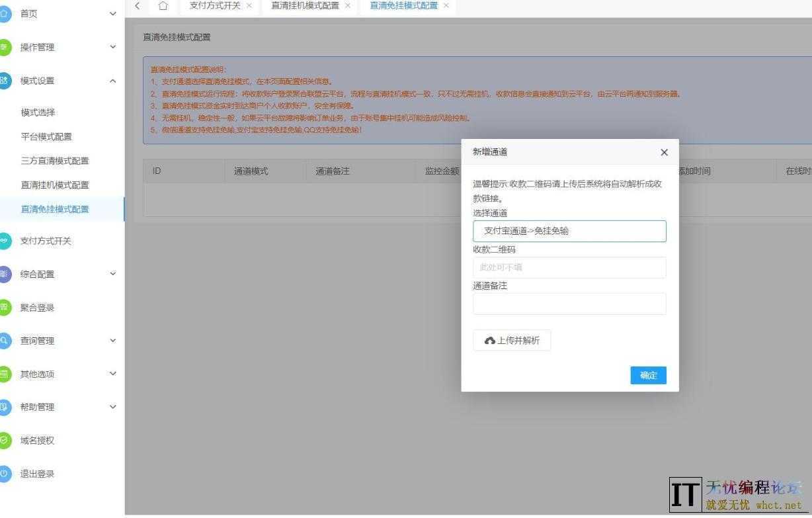Viewport: 812px width, 518px height.
Task: Click the 综合配置 sidebar icon
Action: point(7,274)
